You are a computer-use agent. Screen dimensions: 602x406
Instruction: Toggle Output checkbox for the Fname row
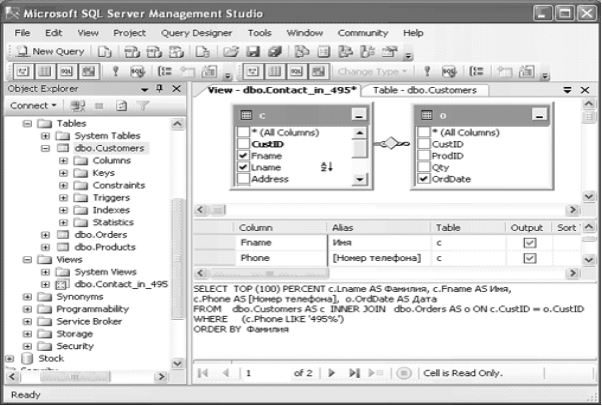coord(530,243)
